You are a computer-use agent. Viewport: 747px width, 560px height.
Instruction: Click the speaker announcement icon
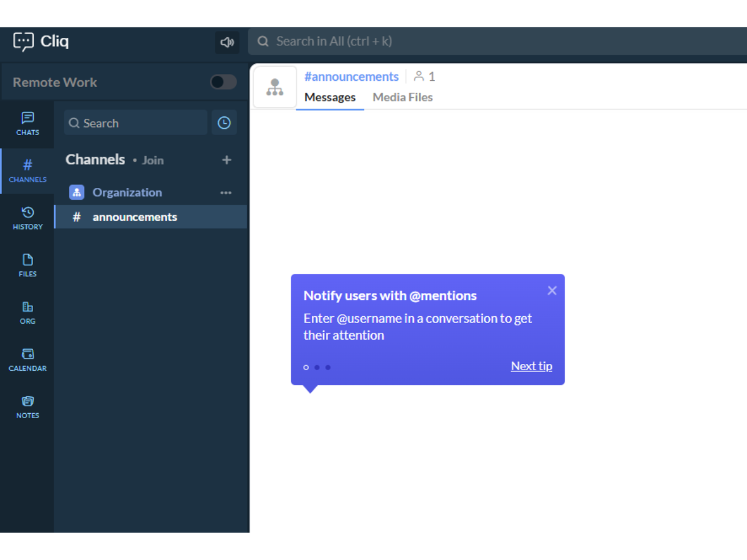[x=227, y=42]
